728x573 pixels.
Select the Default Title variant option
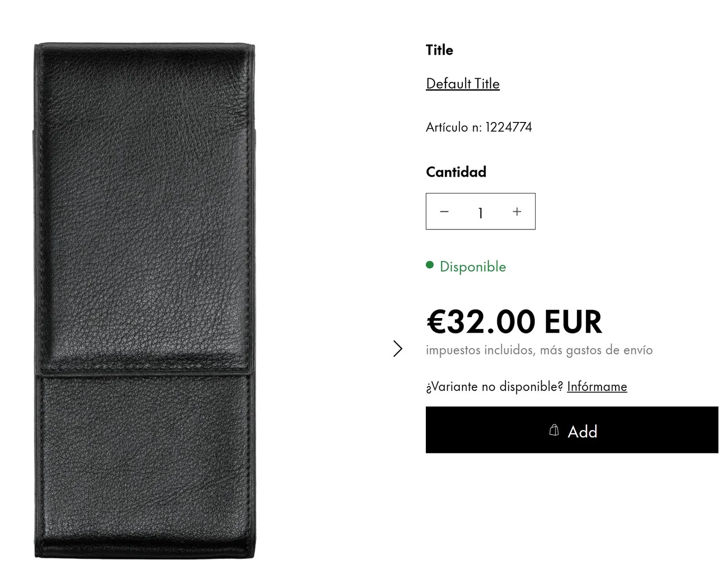click(463, 84)
